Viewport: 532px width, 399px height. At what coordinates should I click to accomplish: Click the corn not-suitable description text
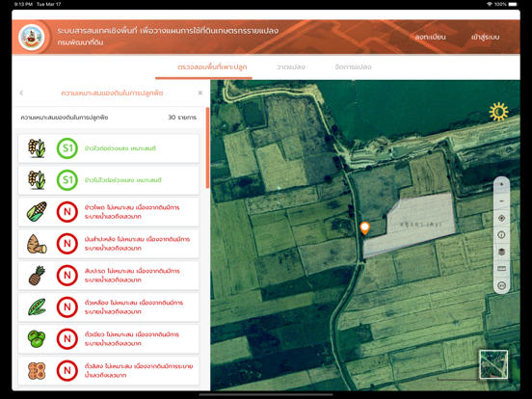(132, 212)
